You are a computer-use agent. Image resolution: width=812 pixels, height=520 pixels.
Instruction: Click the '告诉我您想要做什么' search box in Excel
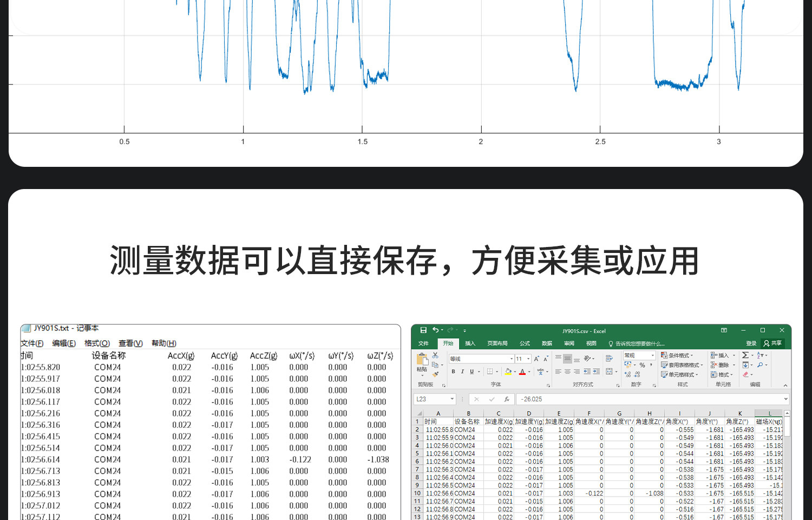(636, 343)
